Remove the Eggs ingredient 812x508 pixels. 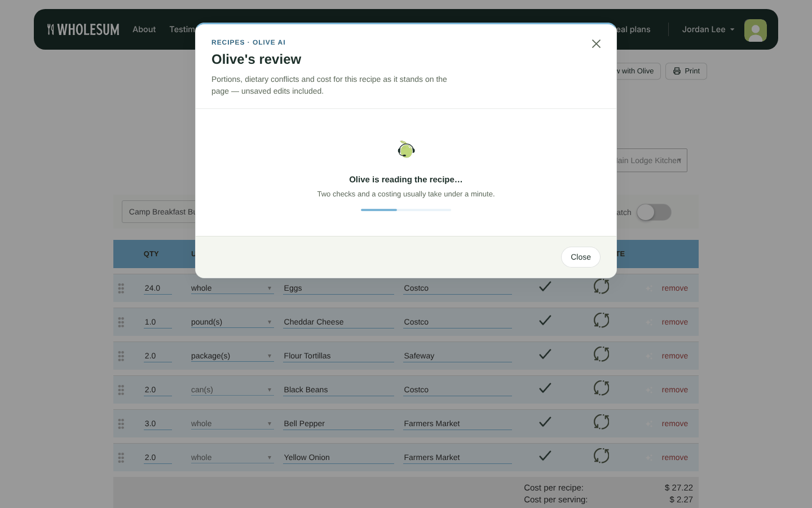pos(675,288)
